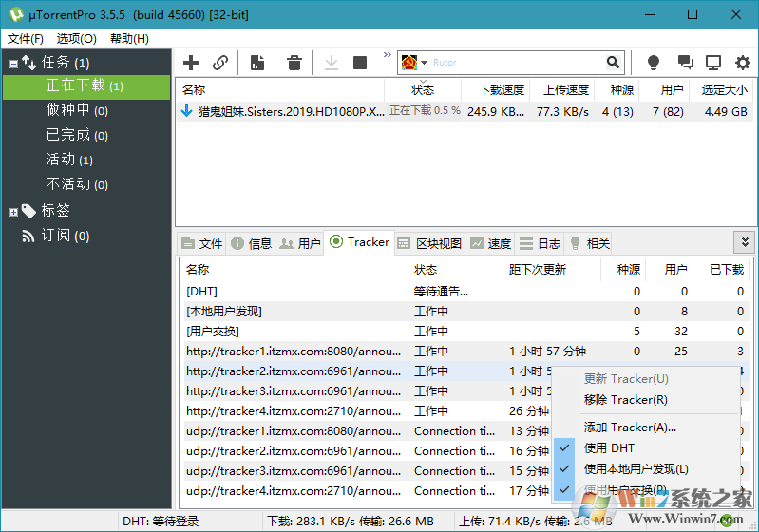The height and width of the screenshot is (532, 759).
Task: Click the lightbulb upgrade icon
Action: pyautogui.click(x=653, y=63)
